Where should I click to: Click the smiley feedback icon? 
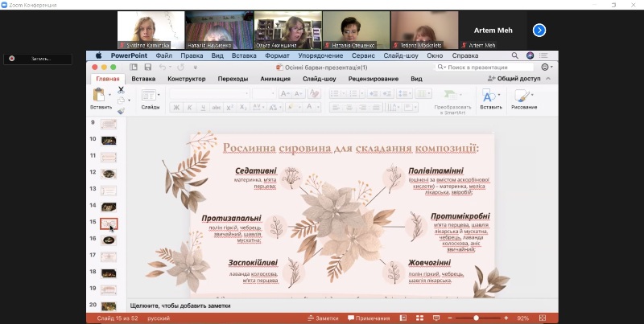(x=547, y=68)
